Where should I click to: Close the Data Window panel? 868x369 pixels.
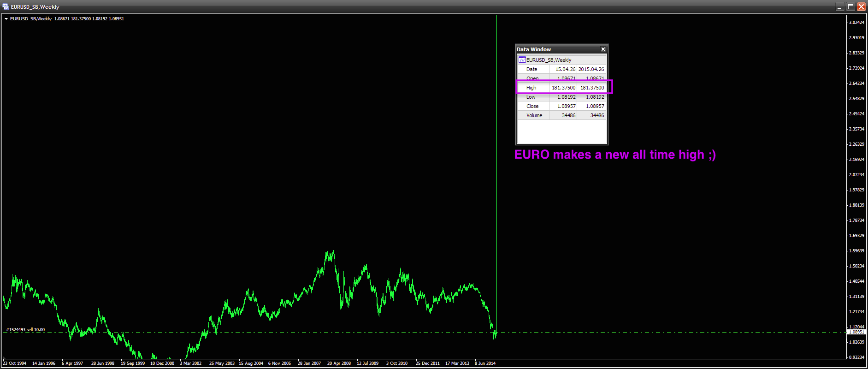(603, 49)
